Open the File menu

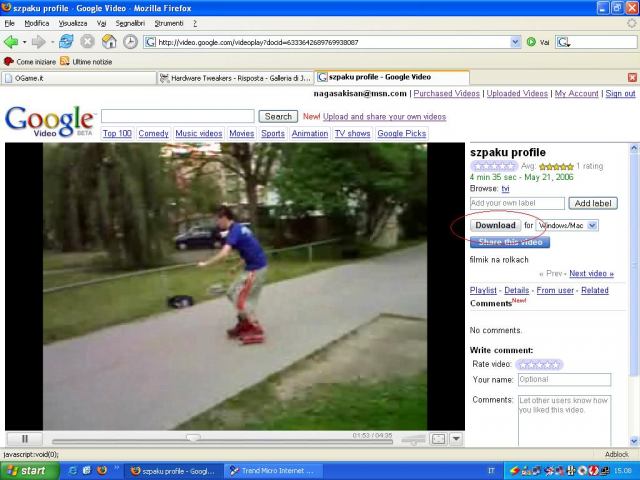pos(9,23)
